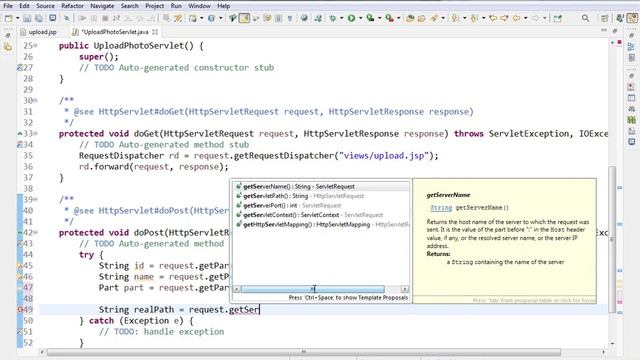Collapse the doGet method fold at line 33
The image size is (640, 360).
click(x=36, y=133)
